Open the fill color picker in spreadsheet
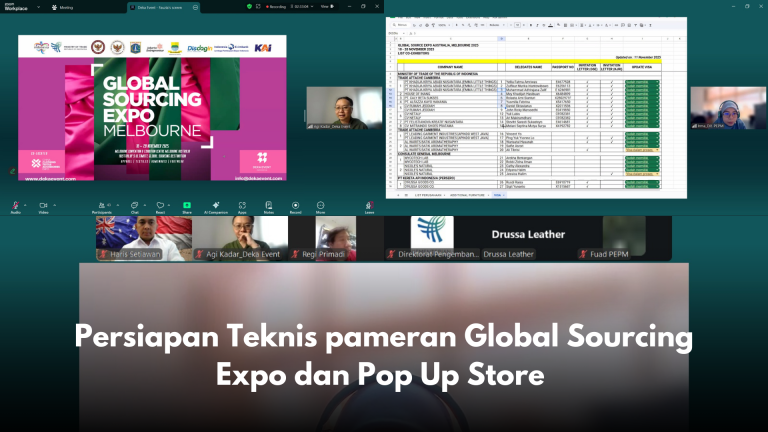This screenshot has width=768, height=432. pyautogui.click(x=559, y=25)
